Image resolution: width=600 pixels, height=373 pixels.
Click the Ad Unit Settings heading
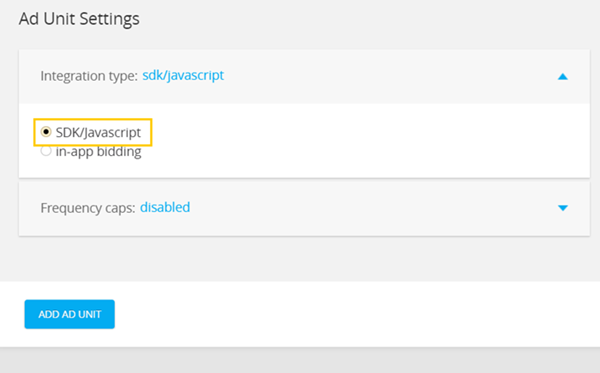pos(79,19)
